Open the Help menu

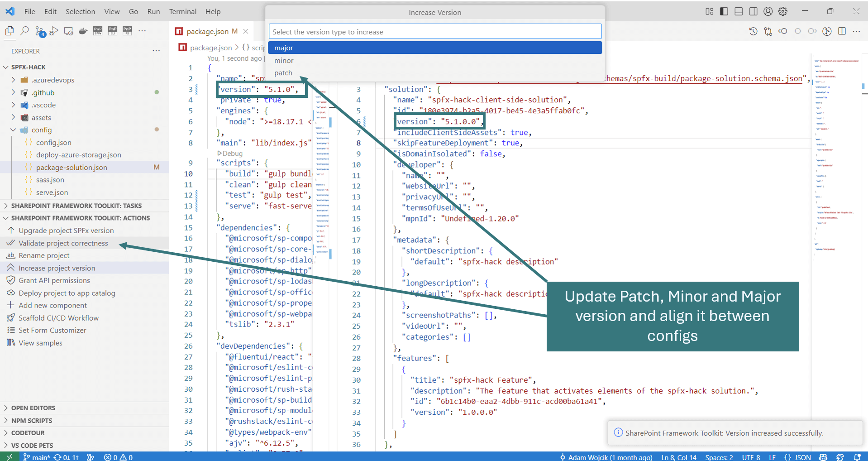[213, 11]
